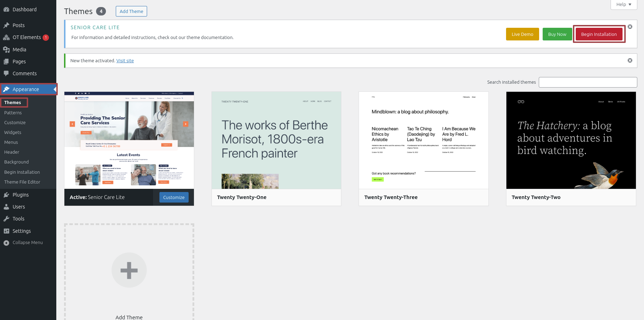
Task: Click the red Begin Installation button
Action: coord(599,34)
